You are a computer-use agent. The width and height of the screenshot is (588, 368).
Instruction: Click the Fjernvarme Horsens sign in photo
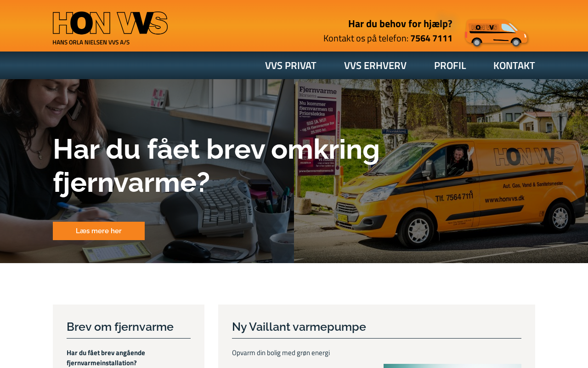pos(318,130)
